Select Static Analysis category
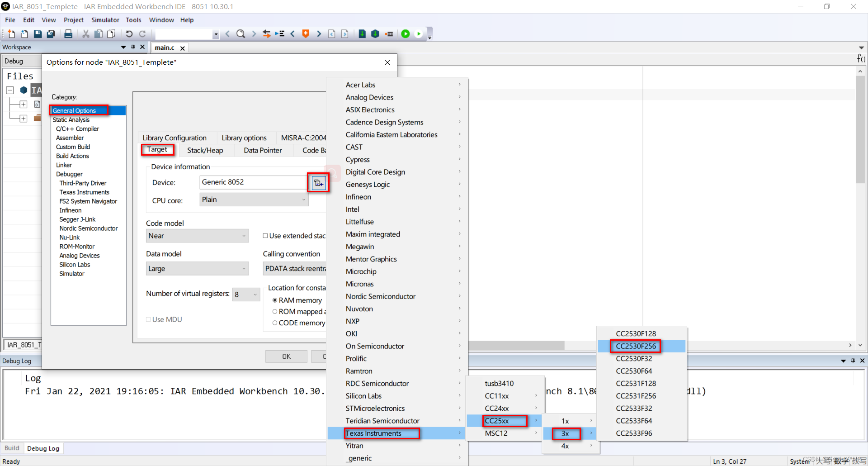 coord(71,120)
